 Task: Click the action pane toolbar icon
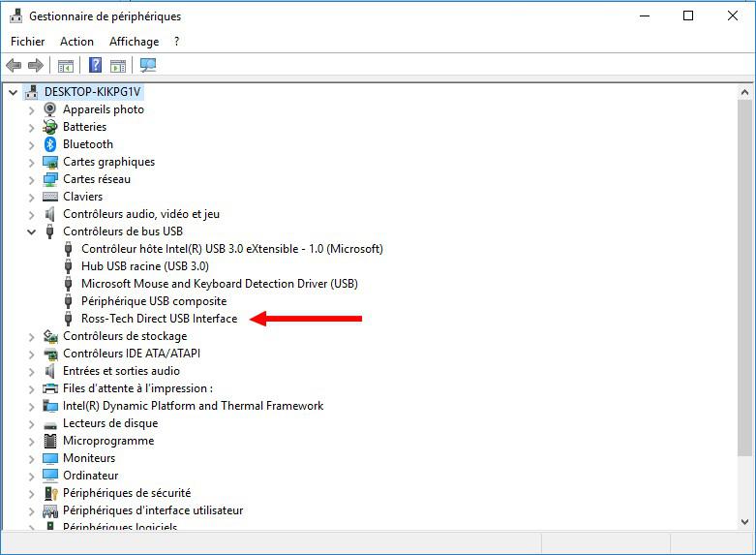(x=118, y=66)
